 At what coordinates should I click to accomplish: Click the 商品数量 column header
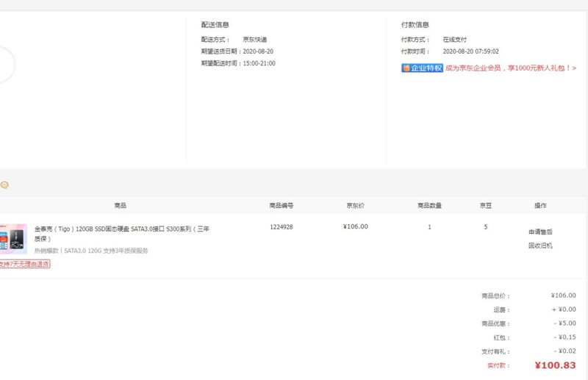point(429,206)
